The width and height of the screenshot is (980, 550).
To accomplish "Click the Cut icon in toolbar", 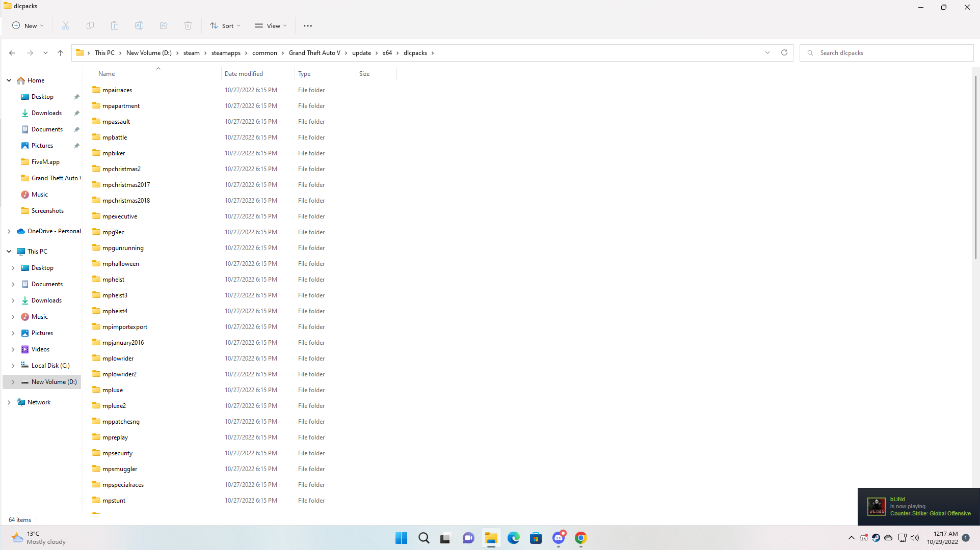I will pos(66,25).
